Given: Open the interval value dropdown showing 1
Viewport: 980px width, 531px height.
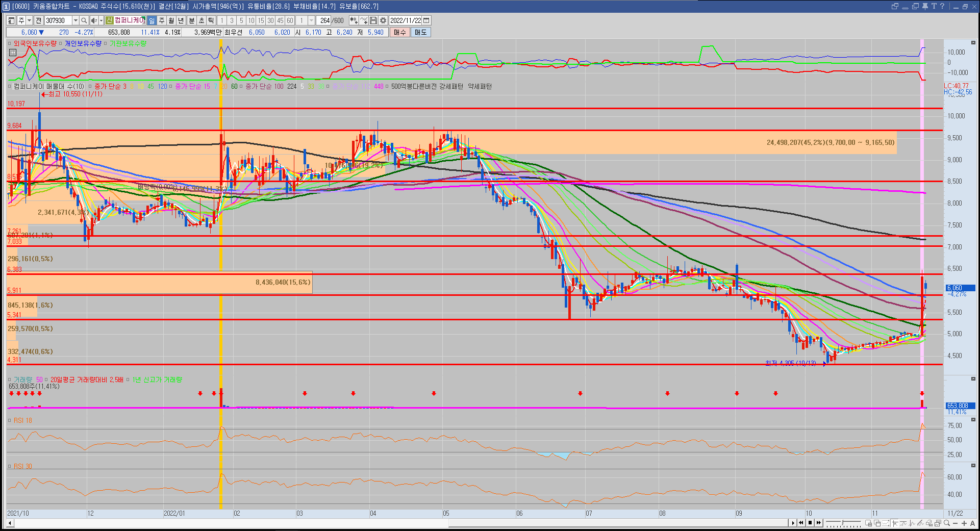Looking at the screenshot, I should (x=311, y=20).
